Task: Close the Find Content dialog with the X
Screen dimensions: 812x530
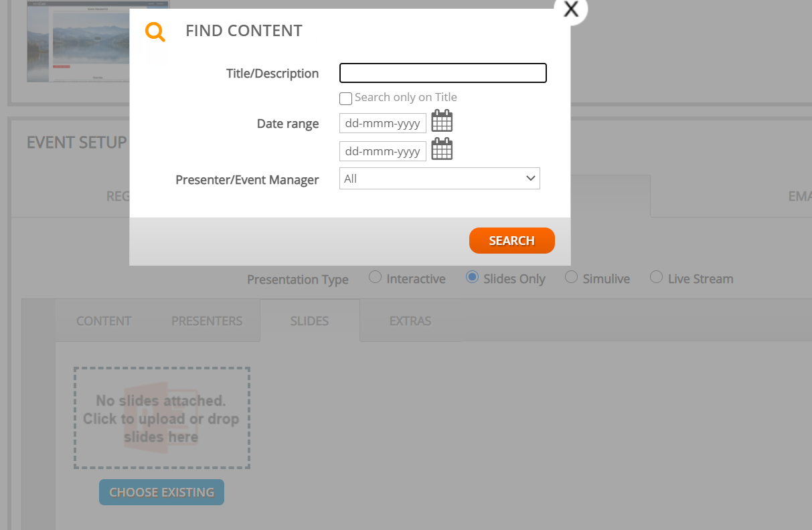Action: pos(570,9)
